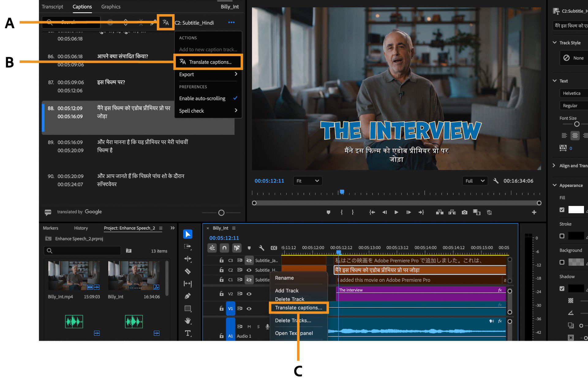The image size is (588, 380).
Task: Choose Translate captions from the track context menu
Action: click(299, 308)
